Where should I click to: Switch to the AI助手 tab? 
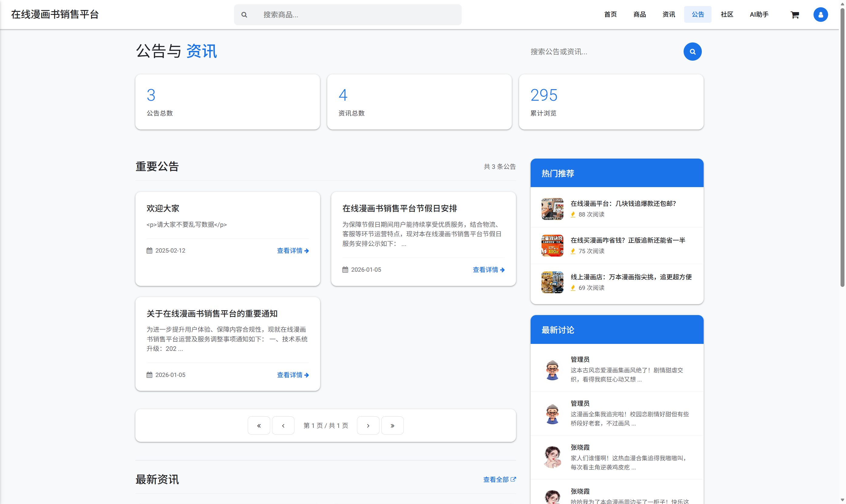(759, 15)
